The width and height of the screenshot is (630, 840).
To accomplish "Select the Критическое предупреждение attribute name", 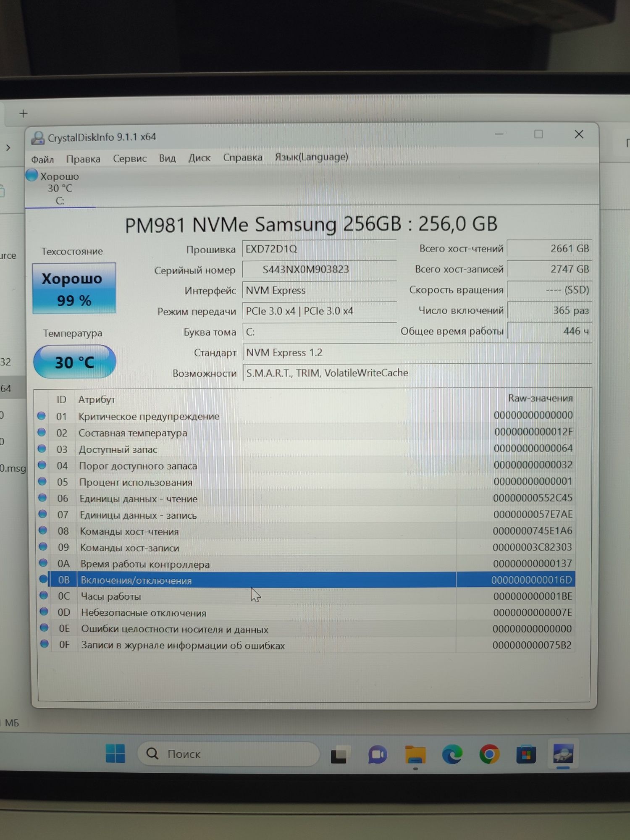I will pos(149,417).
